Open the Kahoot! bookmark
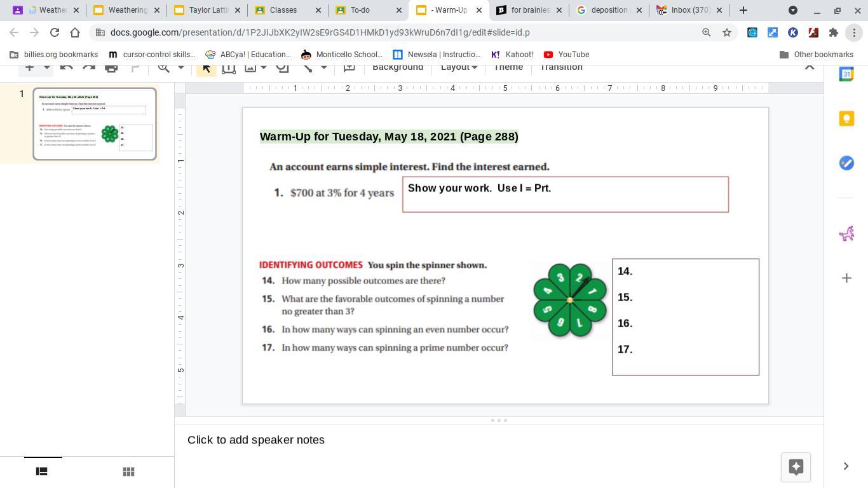Image resolution: width=868 pixels, height=488 pixels. (x=512, y=55)
